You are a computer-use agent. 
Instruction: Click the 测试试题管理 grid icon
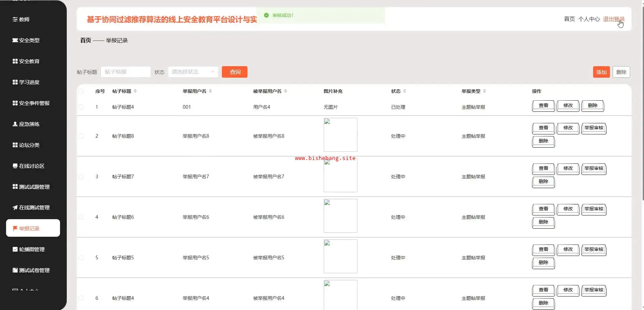coord(15,187)
